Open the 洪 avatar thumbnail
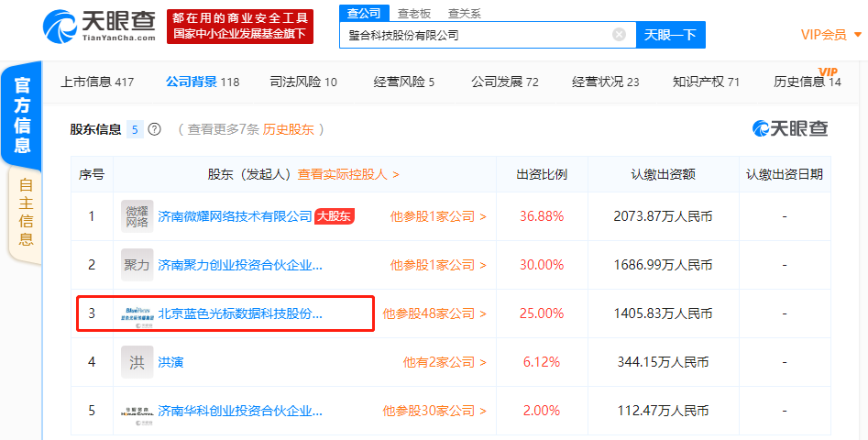868x440 pixels. tap(137, 362)
